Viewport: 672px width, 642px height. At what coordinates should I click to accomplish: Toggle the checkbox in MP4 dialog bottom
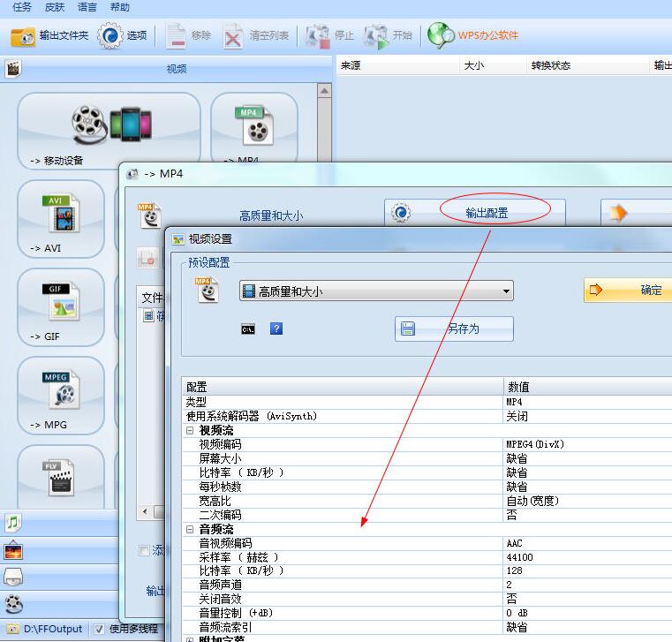[145, 550]
